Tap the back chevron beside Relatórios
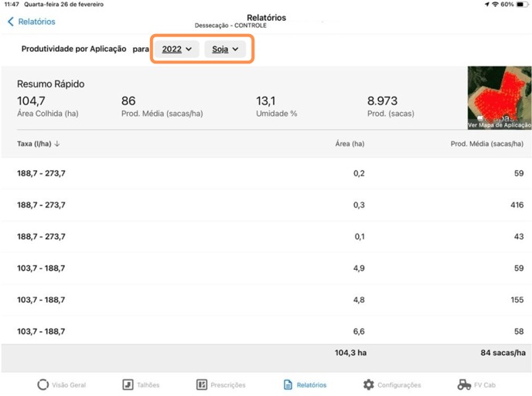 (11, 22)
